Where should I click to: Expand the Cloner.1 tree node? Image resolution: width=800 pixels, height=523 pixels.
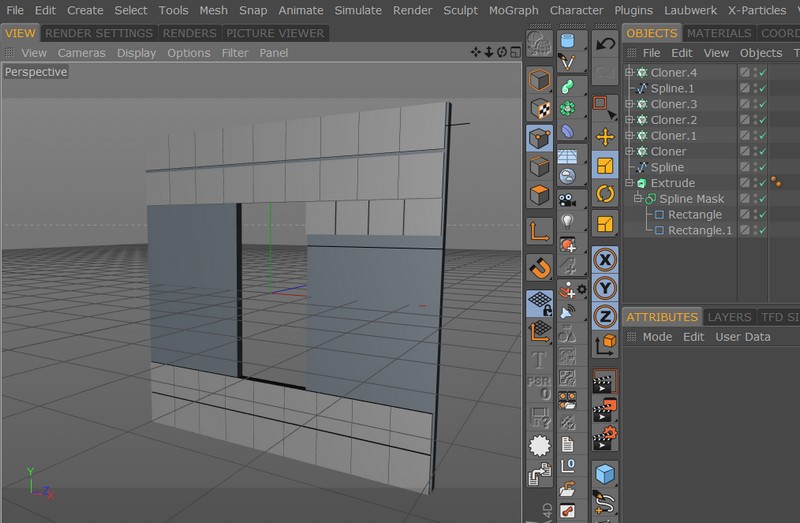click(630, 135)
